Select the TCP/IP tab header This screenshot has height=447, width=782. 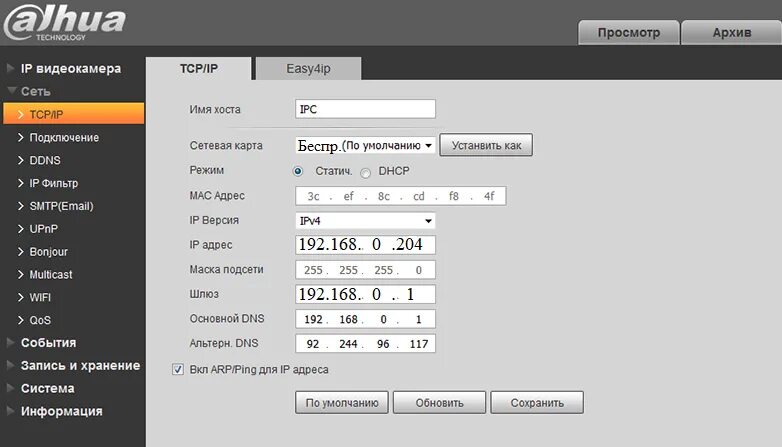pos(198,68)
